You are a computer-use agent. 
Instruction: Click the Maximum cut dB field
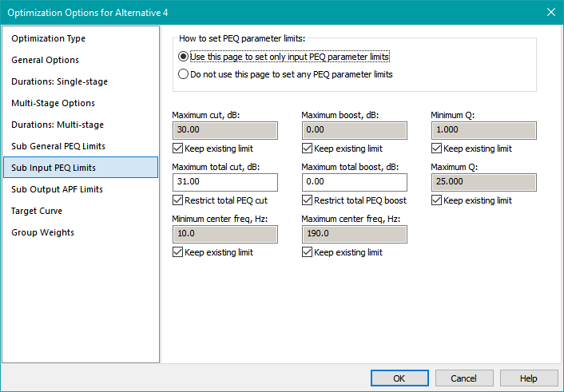pos(225,130)
